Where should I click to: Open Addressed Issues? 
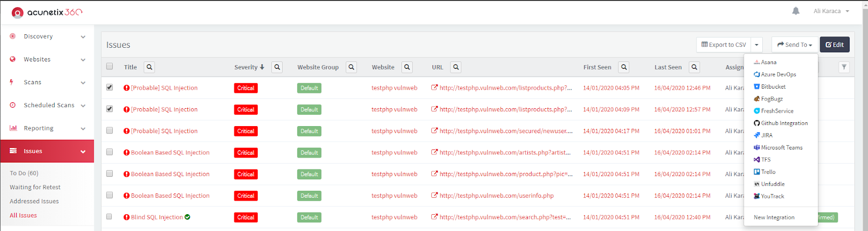[34, 201]
